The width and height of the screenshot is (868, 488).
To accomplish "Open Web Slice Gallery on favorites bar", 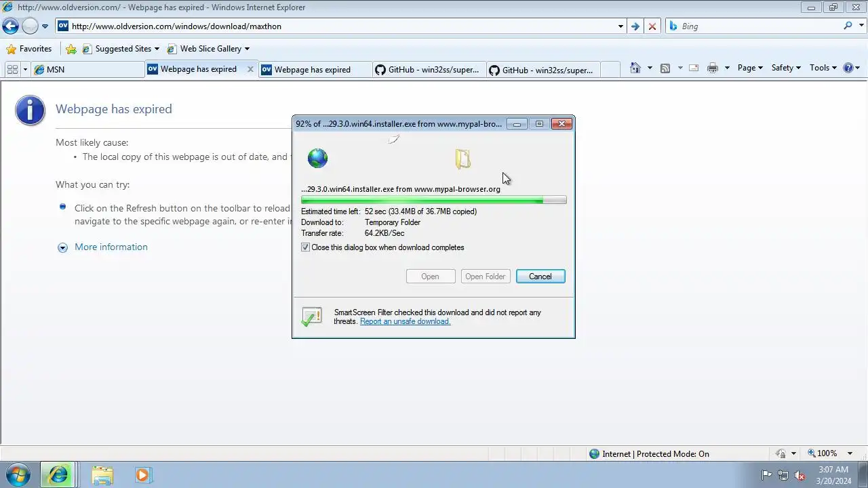I will (208, 49).
